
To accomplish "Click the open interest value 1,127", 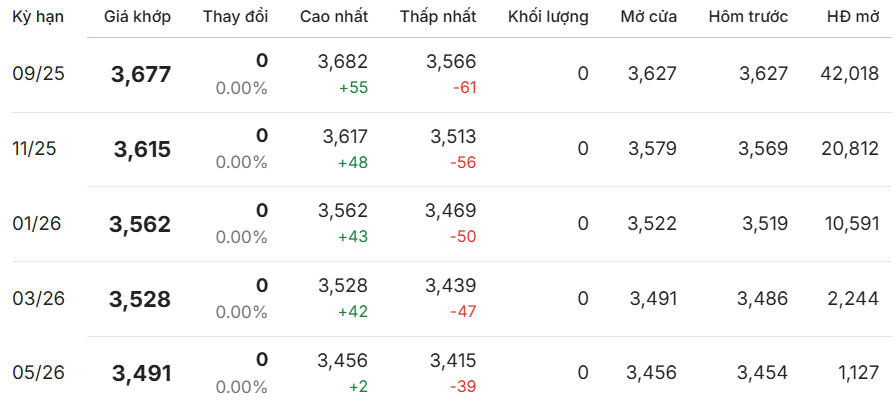I will pos(859,373).
